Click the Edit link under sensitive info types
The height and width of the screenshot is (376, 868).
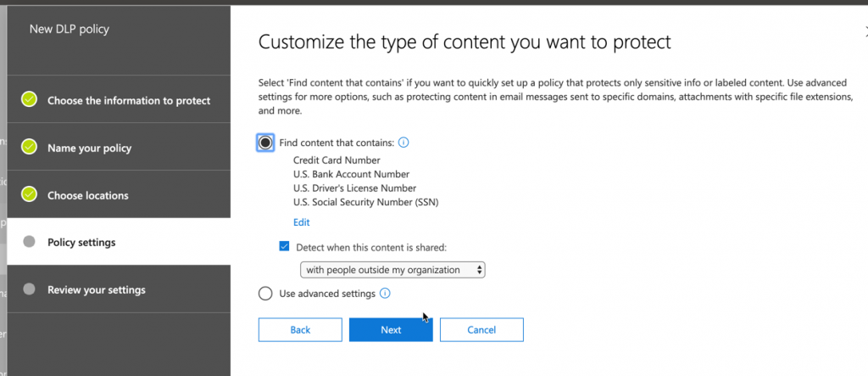[302, 222]
